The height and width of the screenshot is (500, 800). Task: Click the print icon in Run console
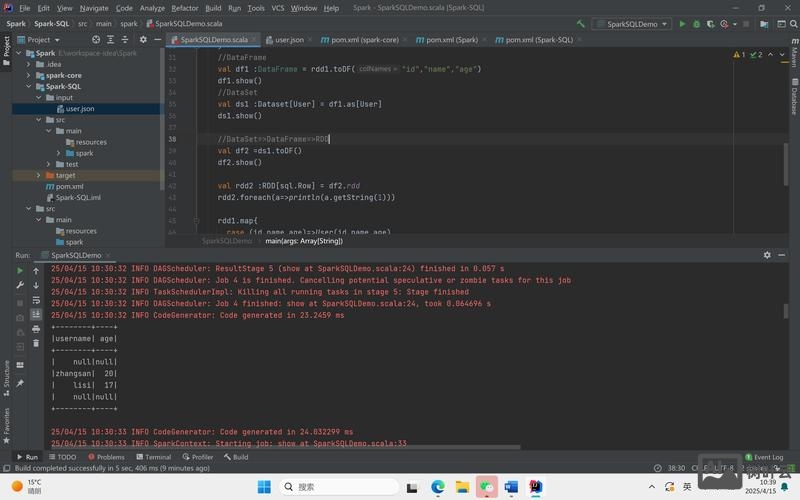point(36,329)
